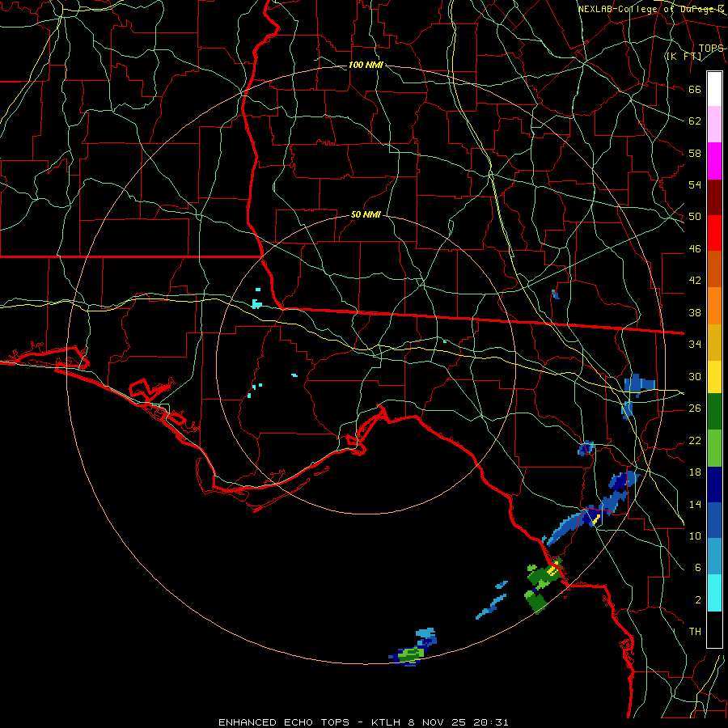Click the bright yellow legend swatch
This screenshot has width=728, height=728.
(714, 376)
